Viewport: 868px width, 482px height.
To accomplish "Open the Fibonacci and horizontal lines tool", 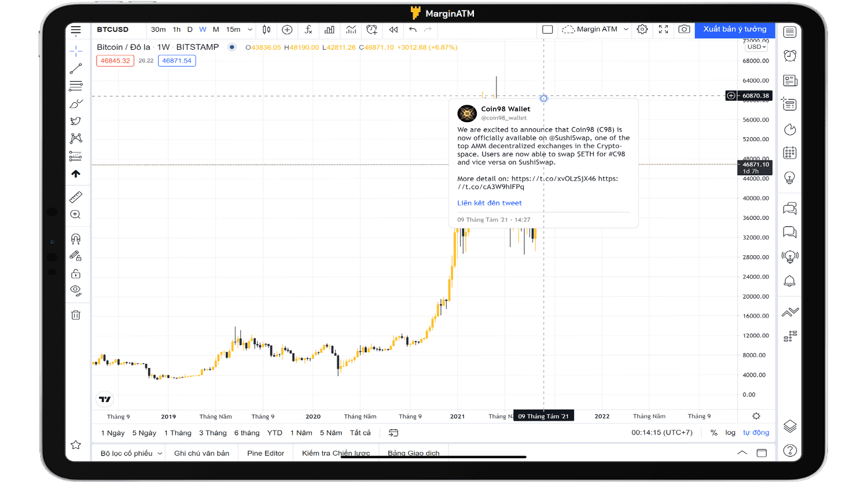I will [x=76, y=86].
